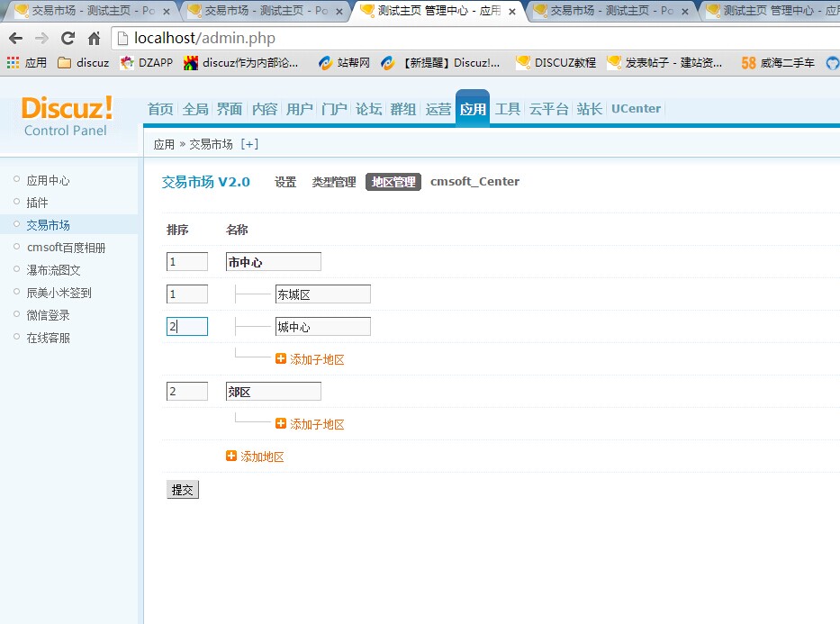Open the 界面 admin menu
The width and height of the screenshot is (840, 624).
point(230,109)
